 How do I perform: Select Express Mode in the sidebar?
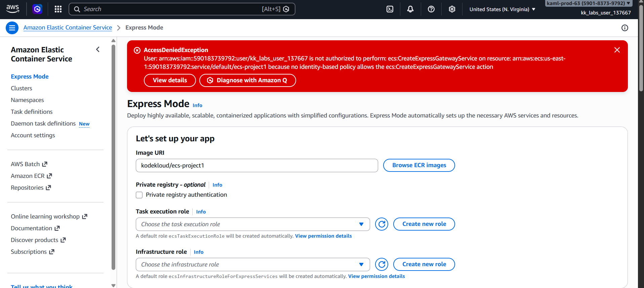point(30,77)
